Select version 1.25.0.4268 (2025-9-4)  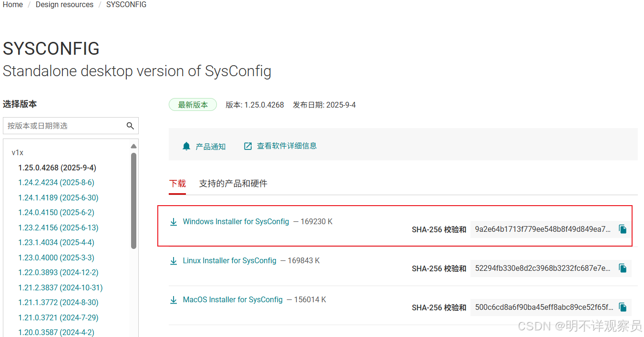pyautogui.click(x=57, y=168)
